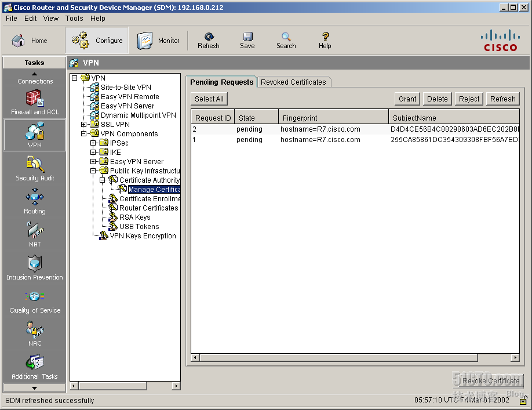
Task: Click right arrow of requests table scrollbar
Action: [515, 357]
